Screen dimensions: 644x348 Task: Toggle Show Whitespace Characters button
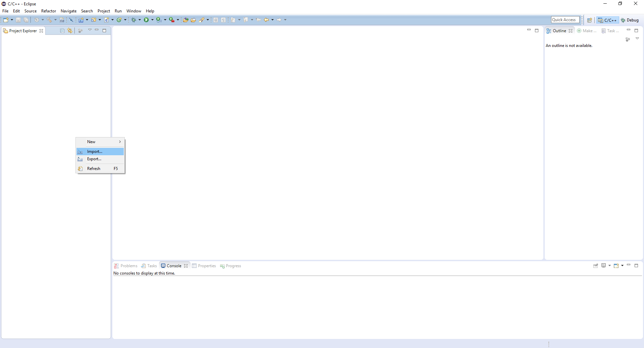(223, 20)
